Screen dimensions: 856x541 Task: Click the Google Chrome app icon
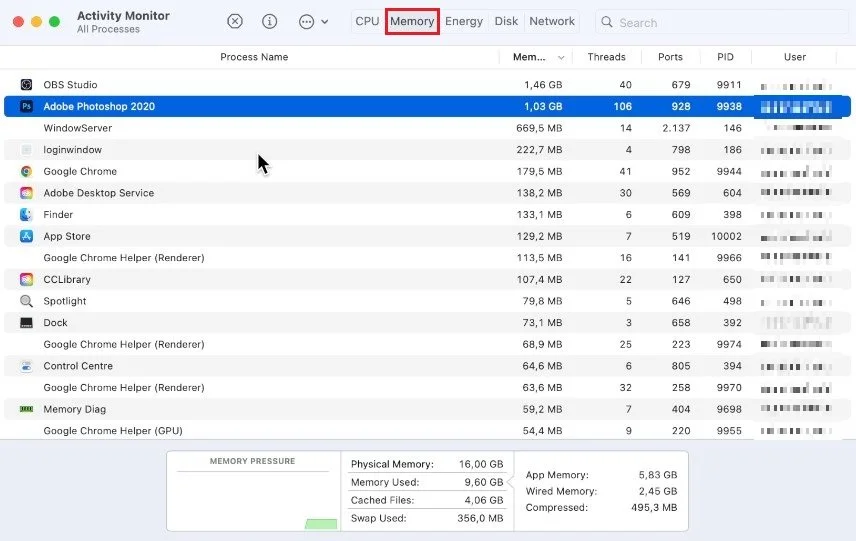[26, 171]
